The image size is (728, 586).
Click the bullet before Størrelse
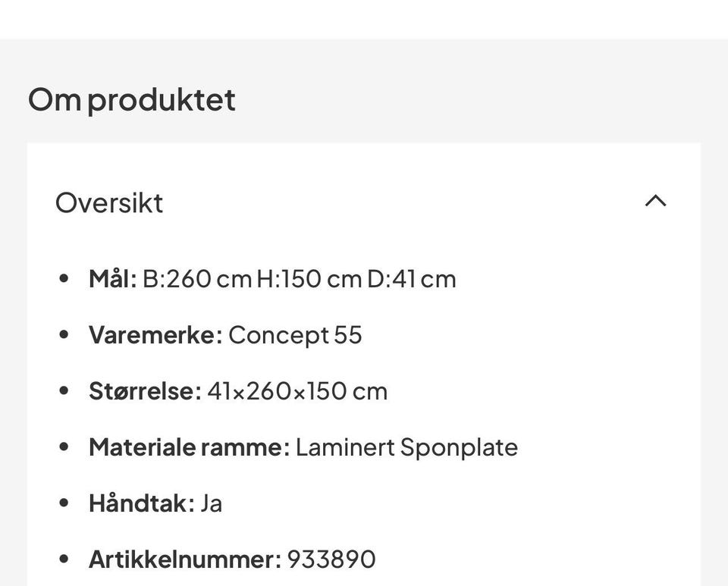coord(64,391)
